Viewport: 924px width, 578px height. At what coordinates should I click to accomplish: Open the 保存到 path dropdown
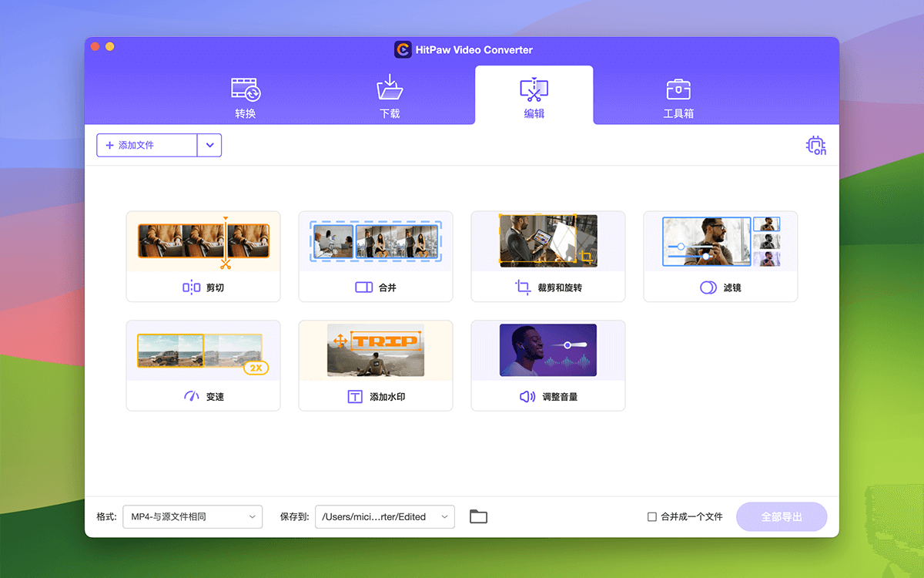coord(385,517)
